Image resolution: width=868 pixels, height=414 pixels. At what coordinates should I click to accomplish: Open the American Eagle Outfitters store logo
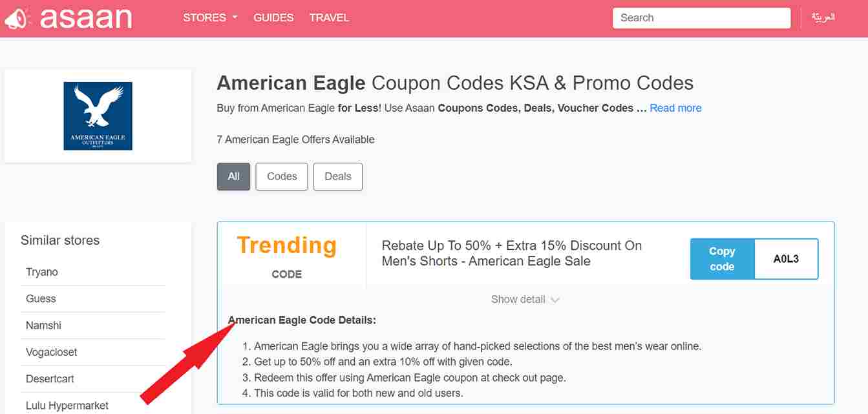pyautogui.click(x=98, y=116)
